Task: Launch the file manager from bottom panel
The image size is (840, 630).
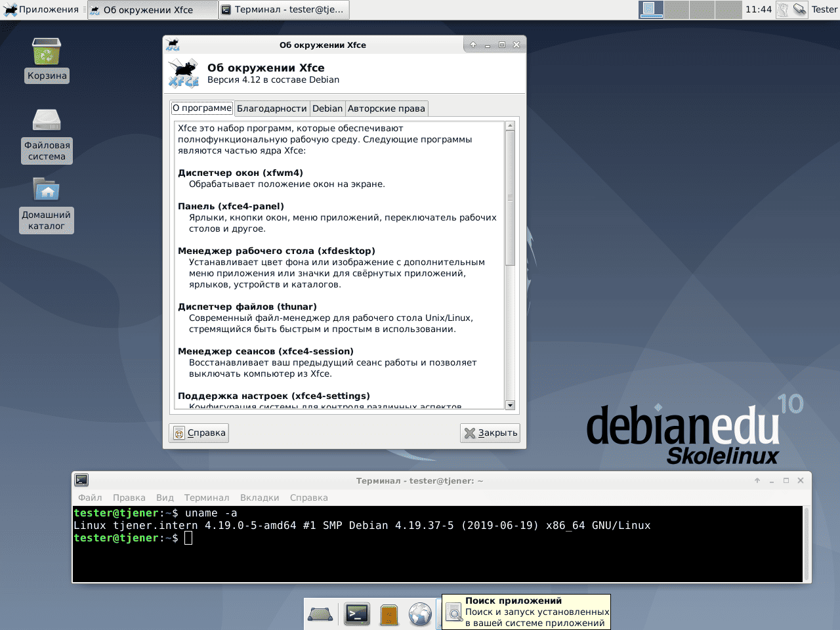Action: pyautogui.click(x=389, y=614)
